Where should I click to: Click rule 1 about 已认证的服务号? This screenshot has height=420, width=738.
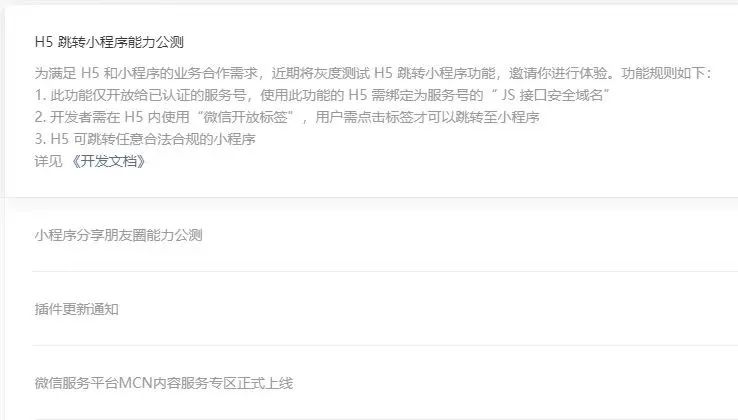click(x=322, y=95)
